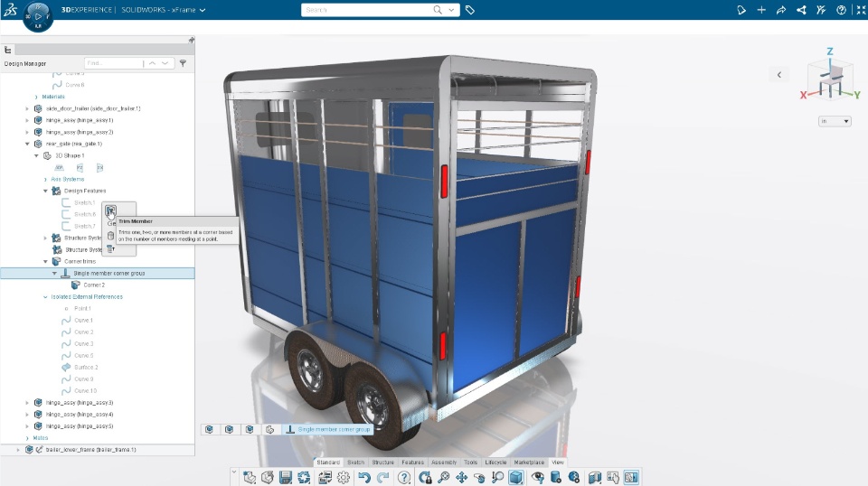This screenshot has width=868, height=486.
Task: Select the Pan arrows tool
Action: click(x=462, y=477)
